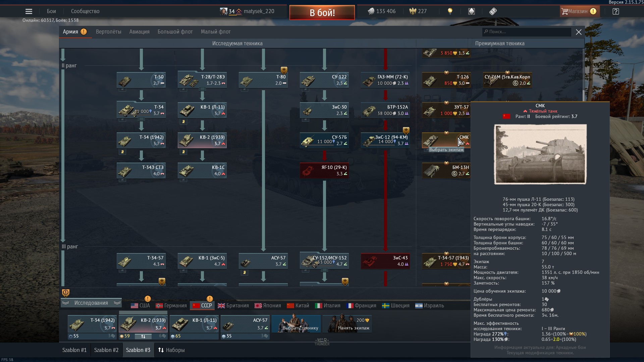Select the premium БМ-13Н vehicle card
Viewport: 644px width, 362px height.
[x=446, y=171]
